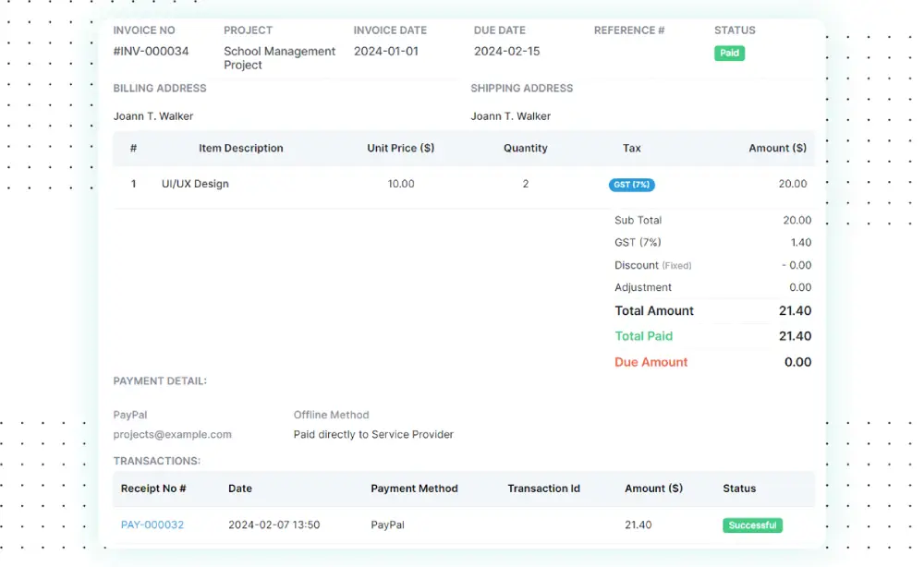Click the due date 2024-02-15
924x567 pixels.
click(x=504, y=51)
